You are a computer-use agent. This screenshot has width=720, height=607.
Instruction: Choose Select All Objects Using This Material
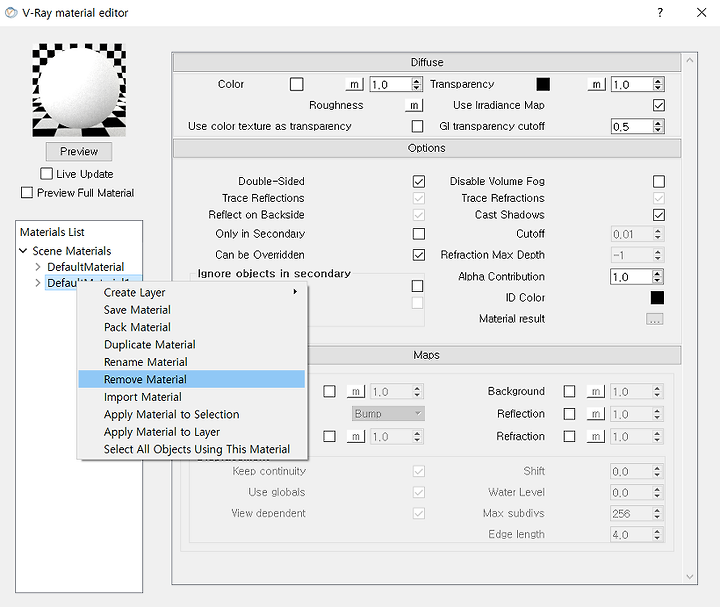197,450
